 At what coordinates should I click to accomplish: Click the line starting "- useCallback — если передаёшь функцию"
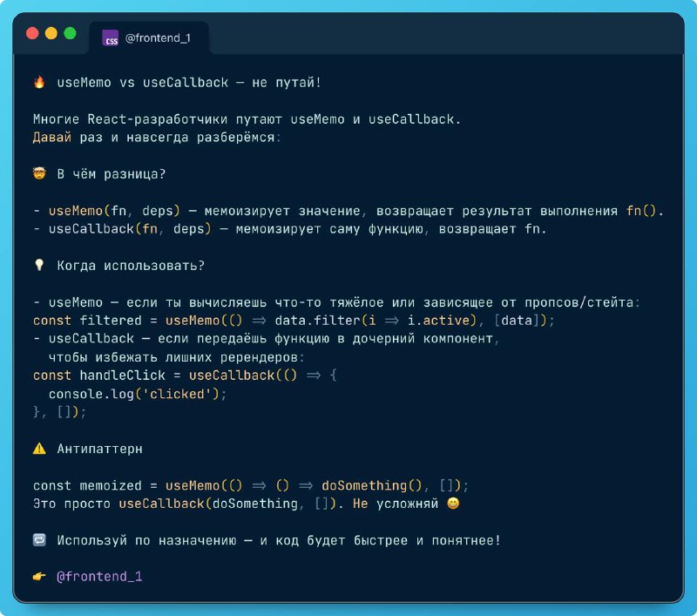click(267, 339)
